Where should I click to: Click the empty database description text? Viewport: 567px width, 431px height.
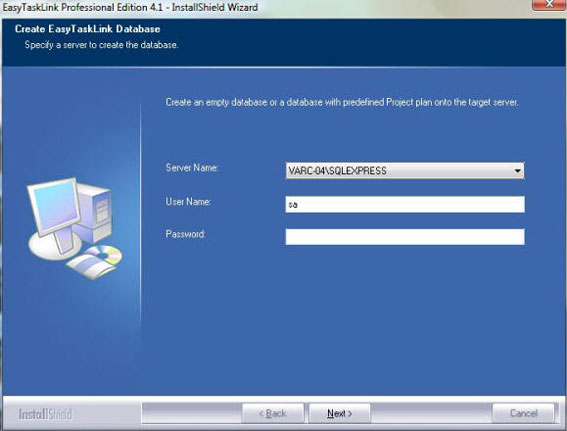[x=342, y=102]
